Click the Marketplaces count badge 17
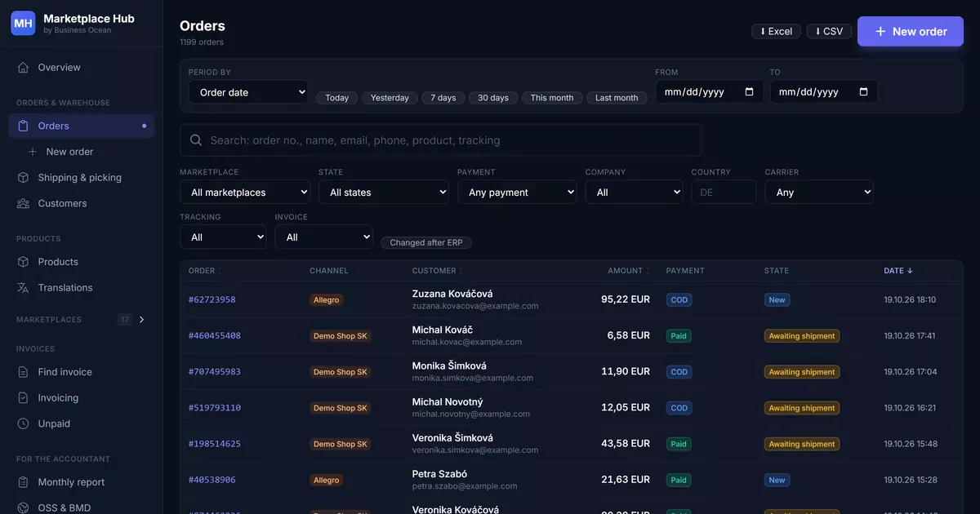 (124, 320)
